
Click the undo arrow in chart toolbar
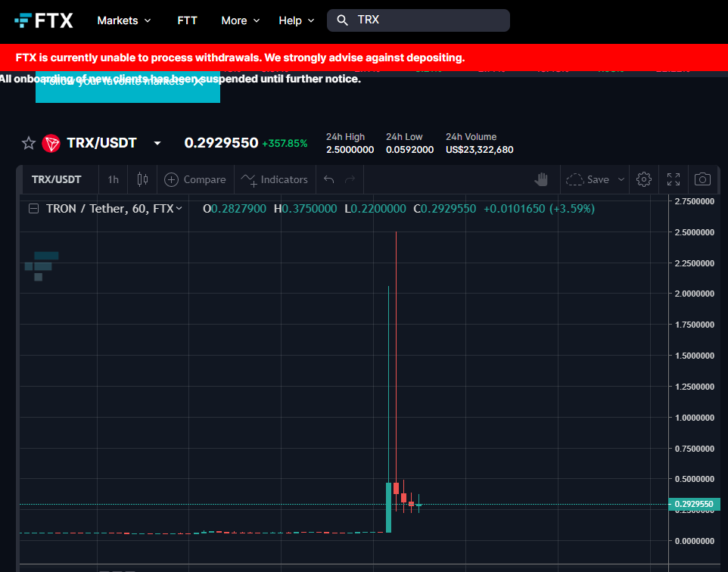click(x=328, y=179)
